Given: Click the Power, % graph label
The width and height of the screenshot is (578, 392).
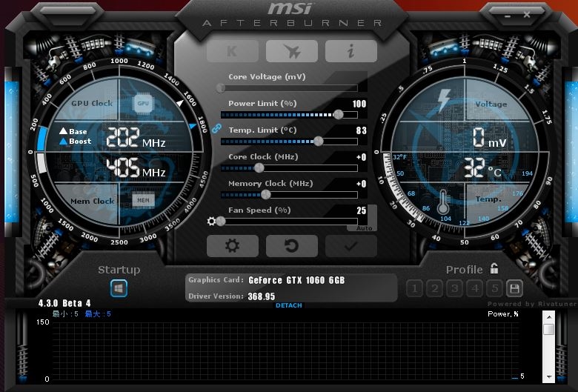Looking at the screenshot, I should [503, 313].
